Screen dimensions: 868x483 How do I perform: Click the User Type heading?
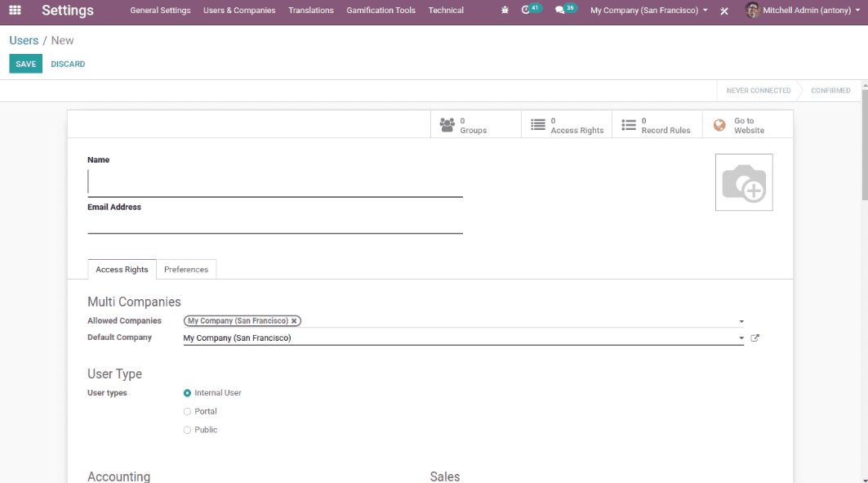click(114, 373)
